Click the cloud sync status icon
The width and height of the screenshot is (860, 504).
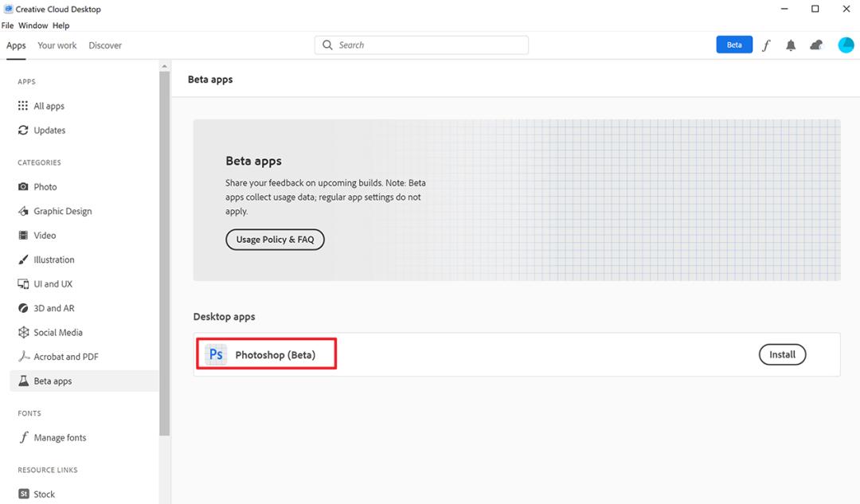pyautogui.click(x=816, y=45)
